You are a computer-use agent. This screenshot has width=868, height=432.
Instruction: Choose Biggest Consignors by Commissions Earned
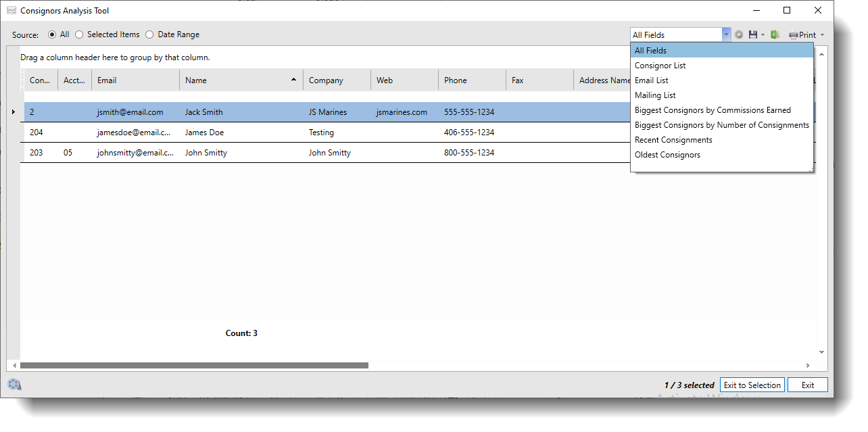pos(721,110)
